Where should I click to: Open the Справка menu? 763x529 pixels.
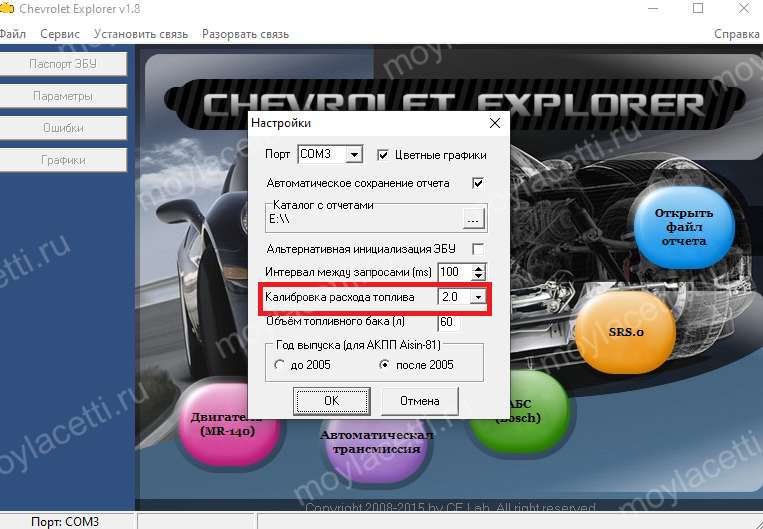(x=737, y=34)
